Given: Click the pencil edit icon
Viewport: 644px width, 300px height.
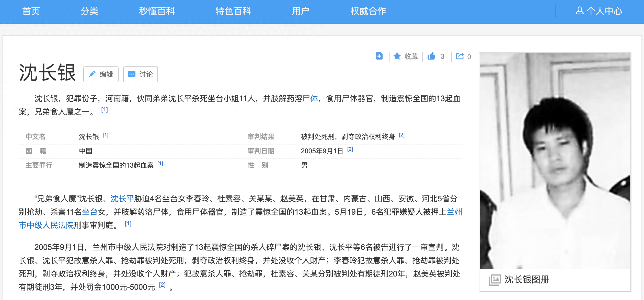Looking at the screenshot, I should (92, 74).
